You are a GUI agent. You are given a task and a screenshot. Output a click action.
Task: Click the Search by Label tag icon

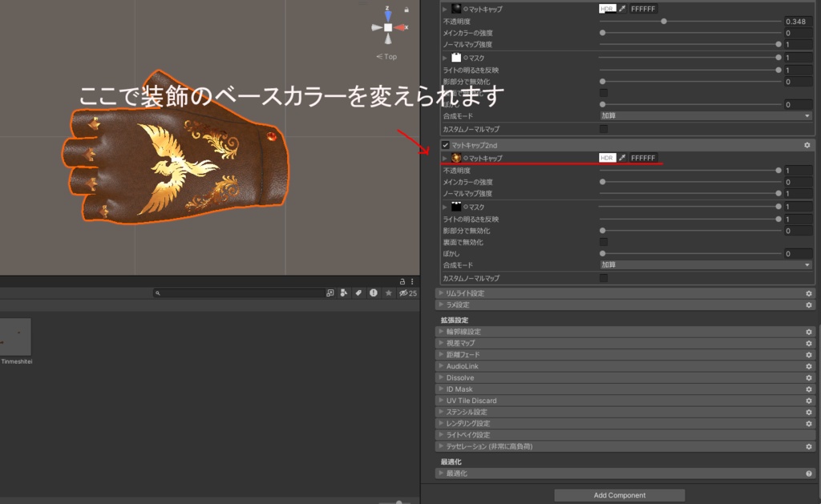click(x=358, y=293)
